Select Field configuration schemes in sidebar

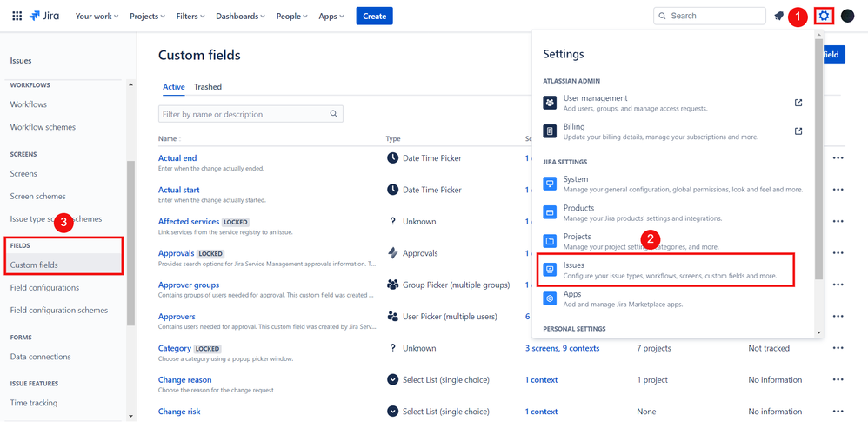[58, 310]
